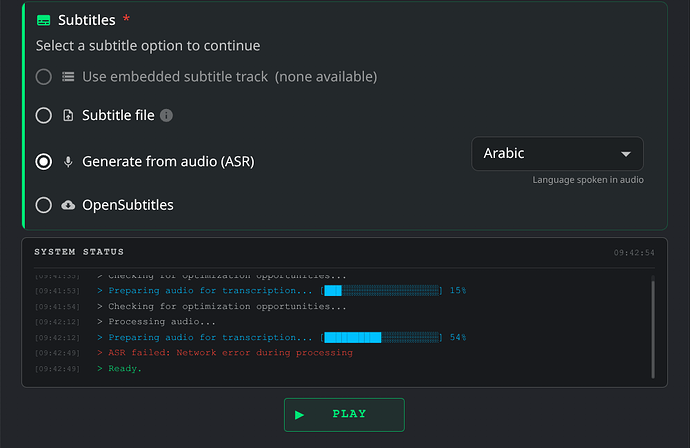The height and width of the screenshot is (448, 690).
Task: Click the green Subtitles section icon
Action: tap(44, 20)
